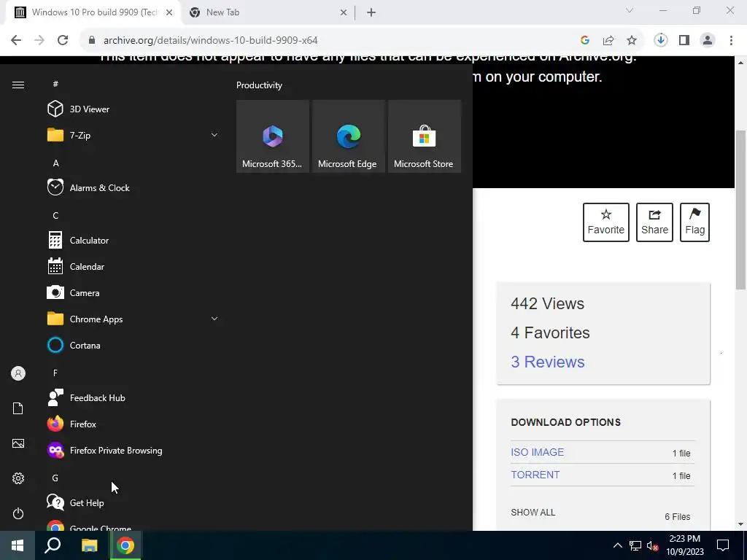Toggle Chrome side panel

[684, 40]
